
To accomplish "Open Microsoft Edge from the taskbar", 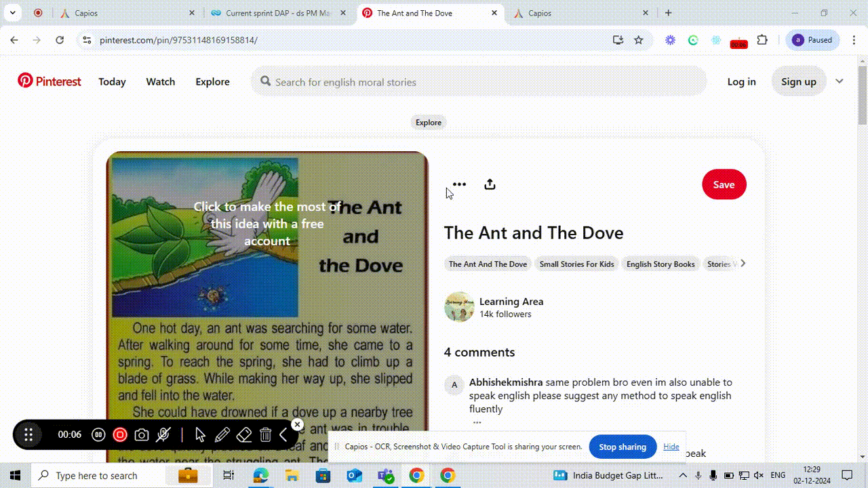I will pos(260,475).
